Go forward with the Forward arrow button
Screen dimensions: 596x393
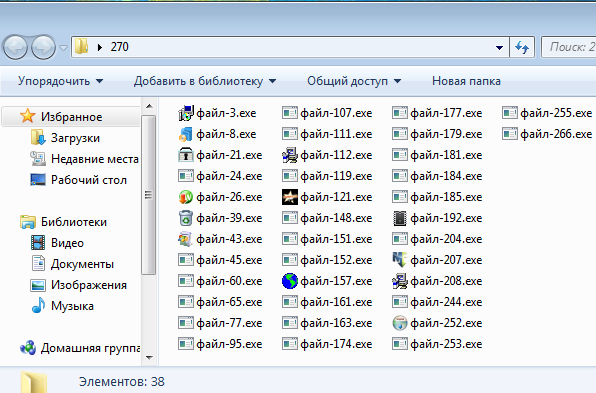[43, 47]
